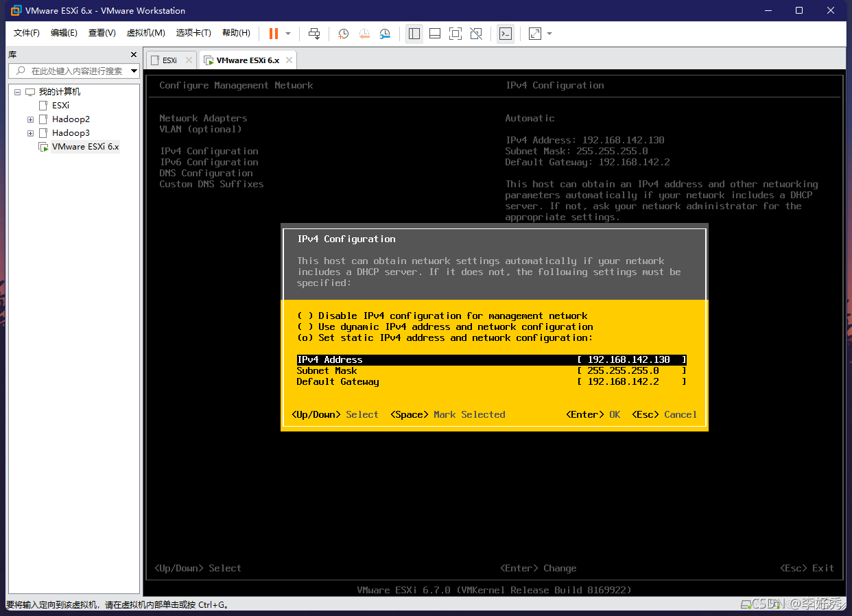Viewport: 852px width, 616px height.
Task: Close the VMware ESXi 6.x tab
Action: pos(289,60)
